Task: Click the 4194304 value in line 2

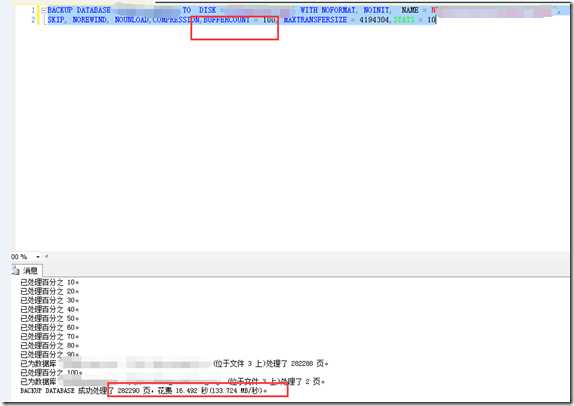Action: click(x=374, y=20)
